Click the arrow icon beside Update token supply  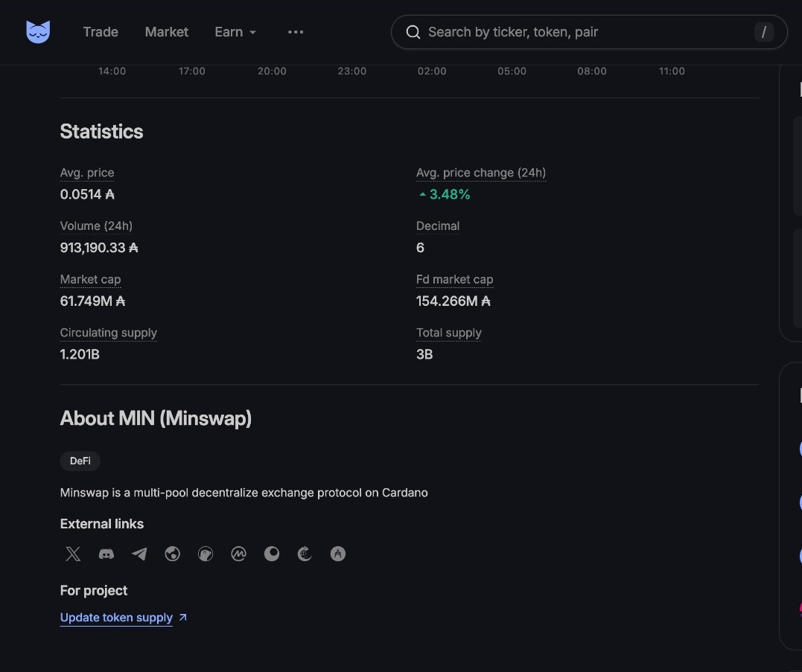[x=183, y=618]
